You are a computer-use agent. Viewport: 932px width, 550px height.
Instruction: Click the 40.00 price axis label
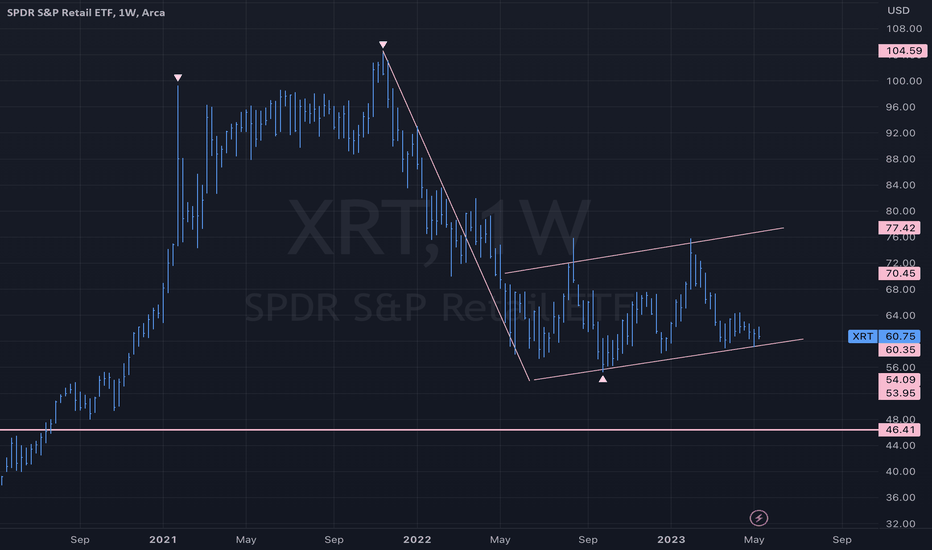click(x=900, y=472)
